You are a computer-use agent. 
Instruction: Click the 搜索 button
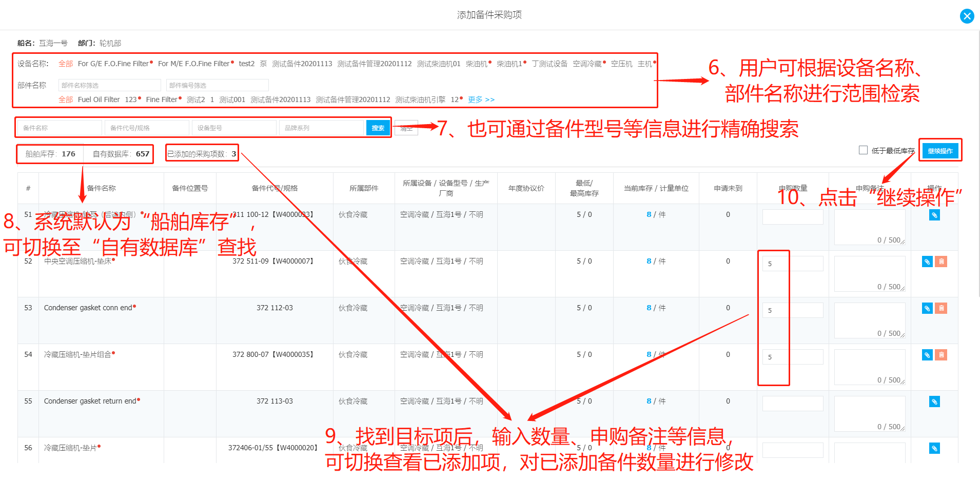coord(378,128)
